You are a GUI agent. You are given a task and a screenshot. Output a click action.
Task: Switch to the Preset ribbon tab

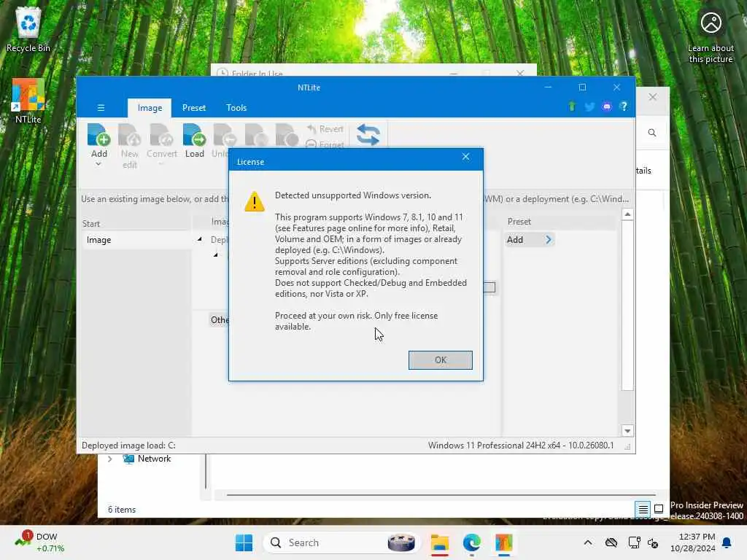[x=194, y=108]
